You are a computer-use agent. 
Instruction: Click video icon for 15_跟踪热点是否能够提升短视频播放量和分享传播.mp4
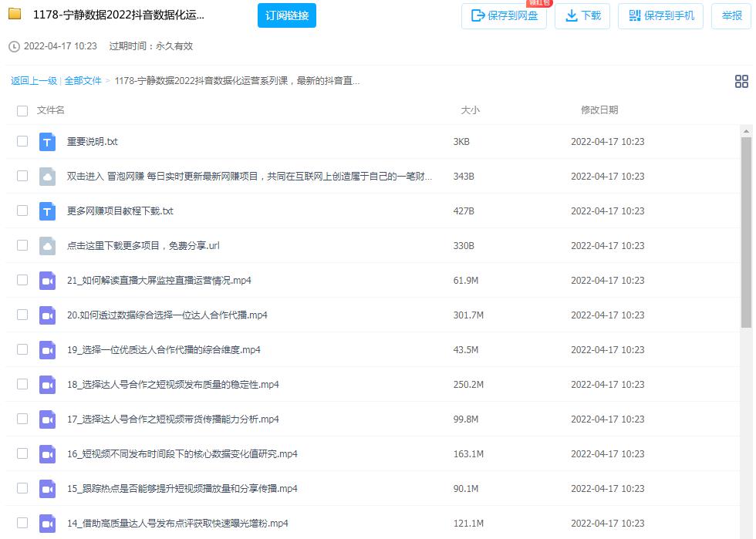[47, 489]
